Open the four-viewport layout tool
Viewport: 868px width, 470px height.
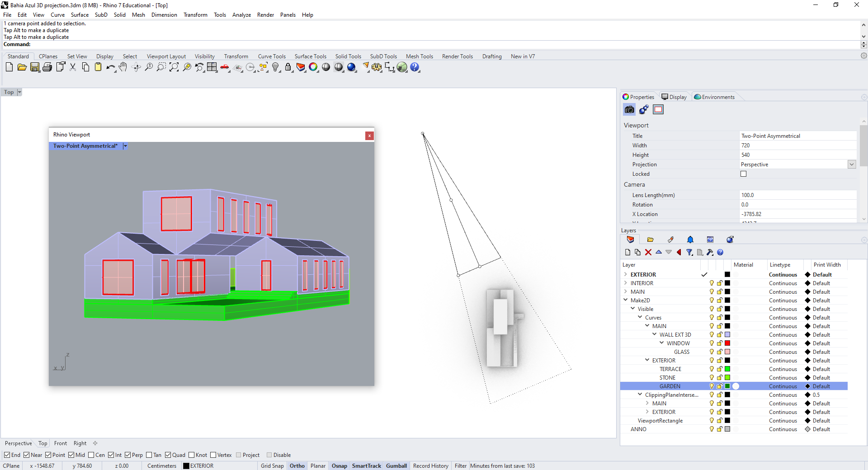[x=212, y=67]
